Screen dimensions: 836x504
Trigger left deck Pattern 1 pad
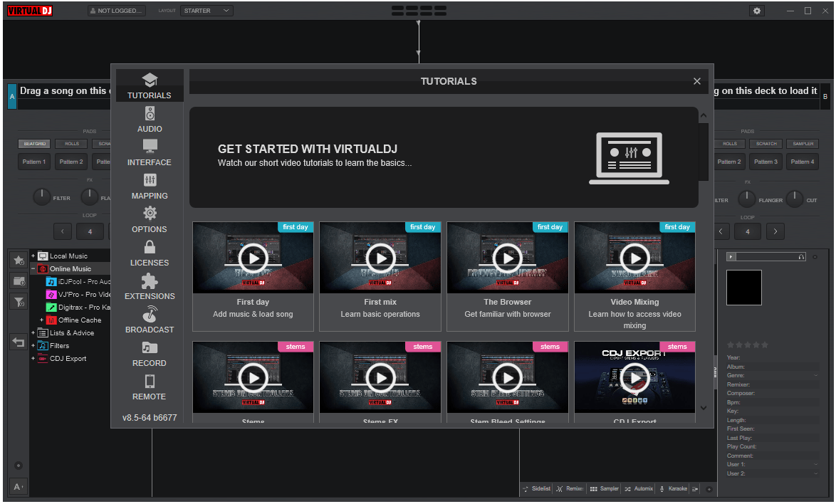34,162
